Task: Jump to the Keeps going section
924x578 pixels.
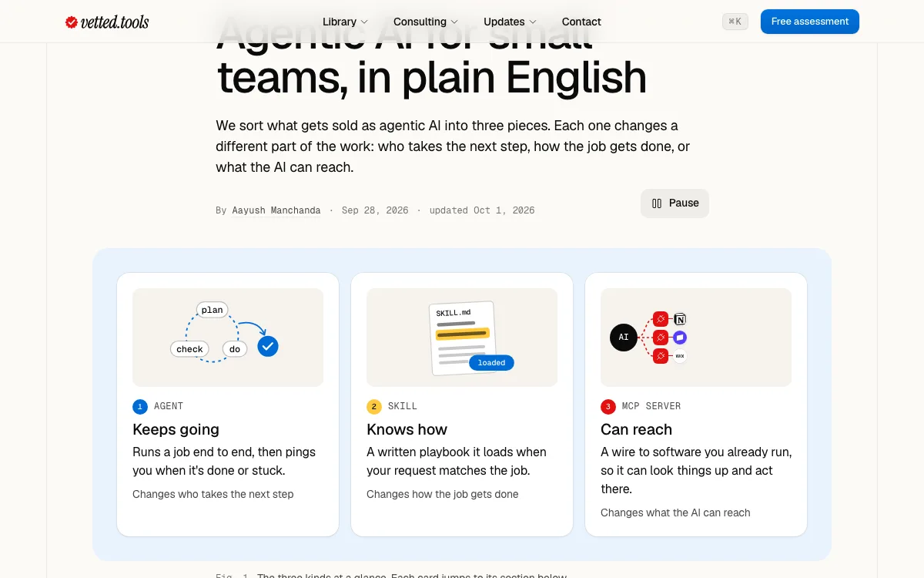Action: pos(228,405)
